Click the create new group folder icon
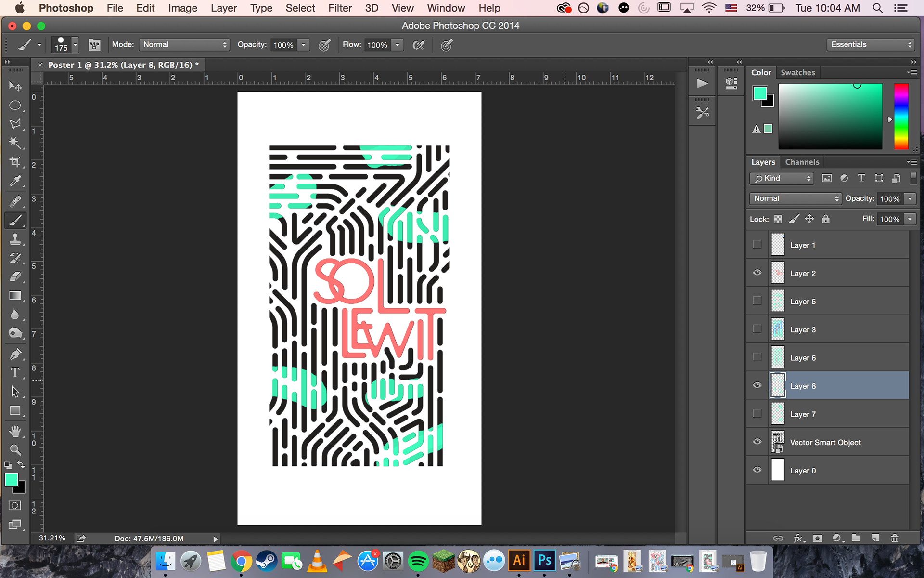The width and height of the screenshot is (924, 578). [856, 538]
